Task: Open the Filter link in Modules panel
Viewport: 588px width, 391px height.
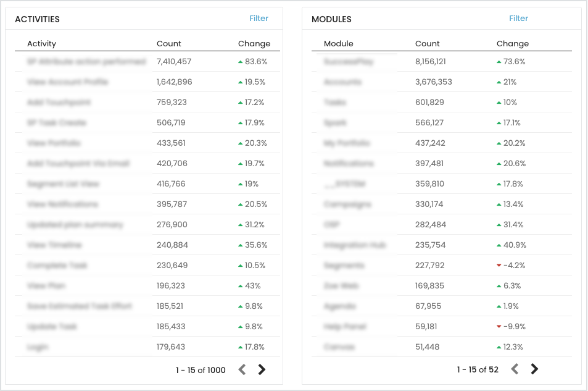Action: 518,19
